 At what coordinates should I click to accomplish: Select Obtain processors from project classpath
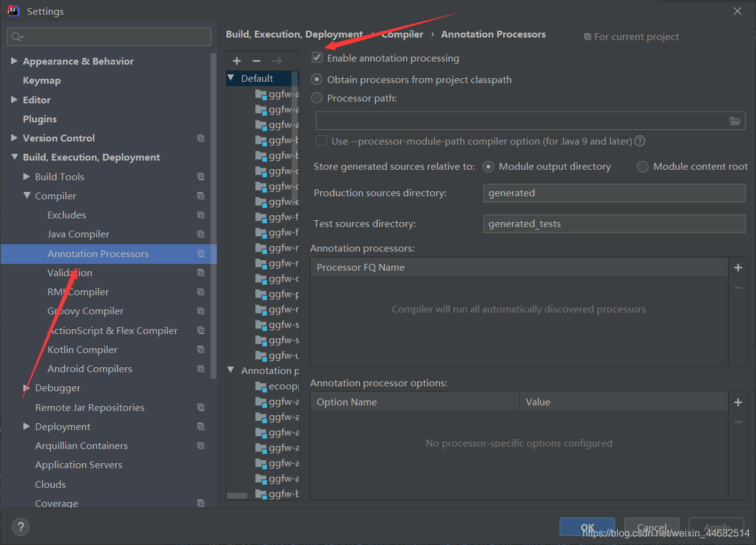pyautogui.click(x=317, y=79)
